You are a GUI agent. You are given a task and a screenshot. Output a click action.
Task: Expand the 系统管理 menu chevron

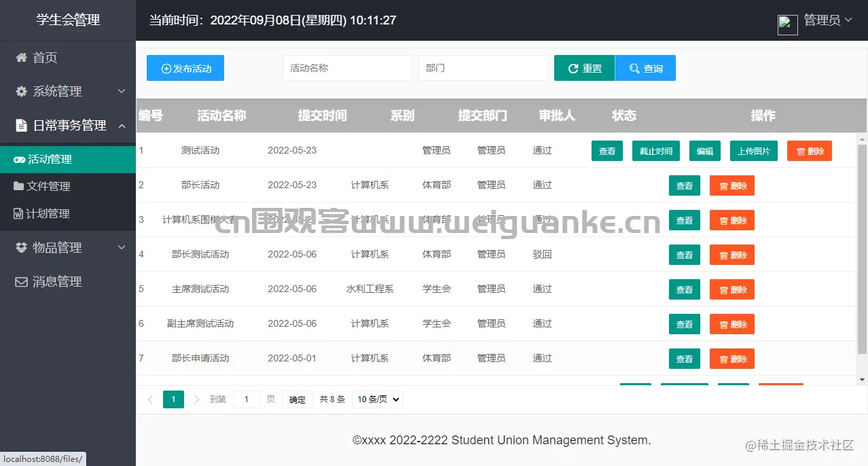tap(122, 92)
